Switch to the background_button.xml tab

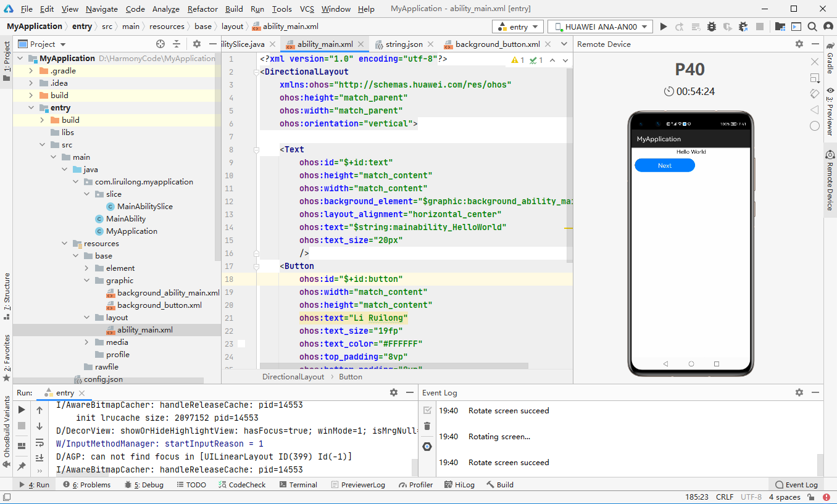pyautogui.click(x=498, y=44)
